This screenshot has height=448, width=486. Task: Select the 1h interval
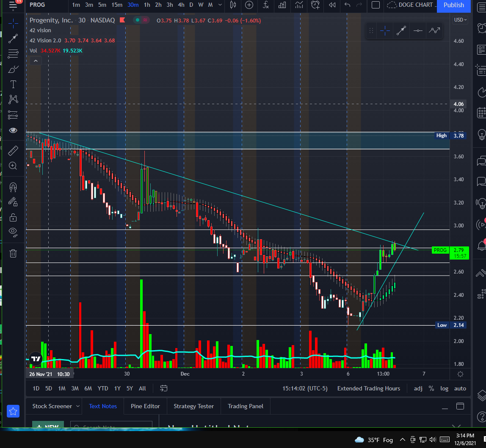coord(147,5)
